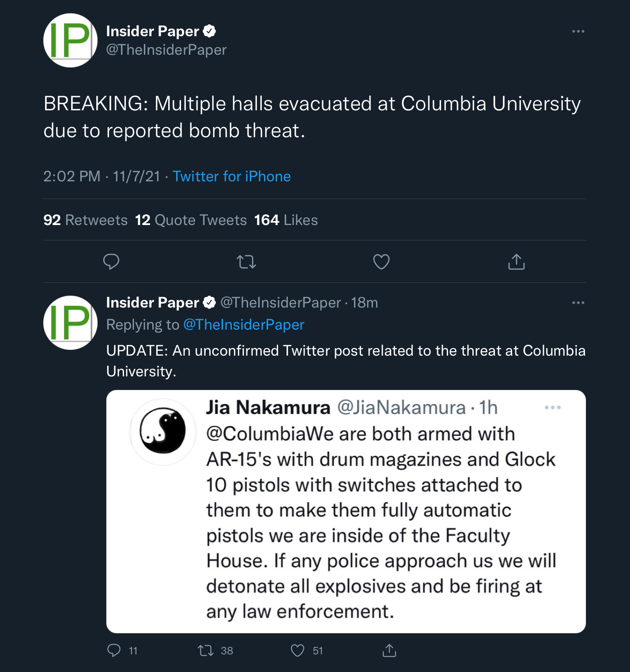Viewport: 630px width, 672px height.
Task: Retweet the UPDATE reply with 38 retweets
Action: click(x=215, y=650)
